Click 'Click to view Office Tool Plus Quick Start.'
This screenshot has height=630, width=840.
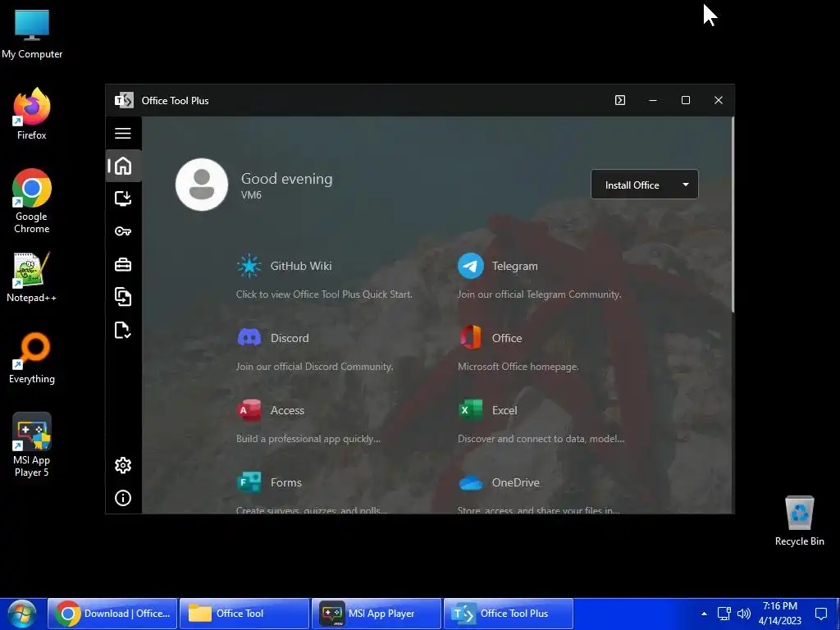tap(324, 294)
